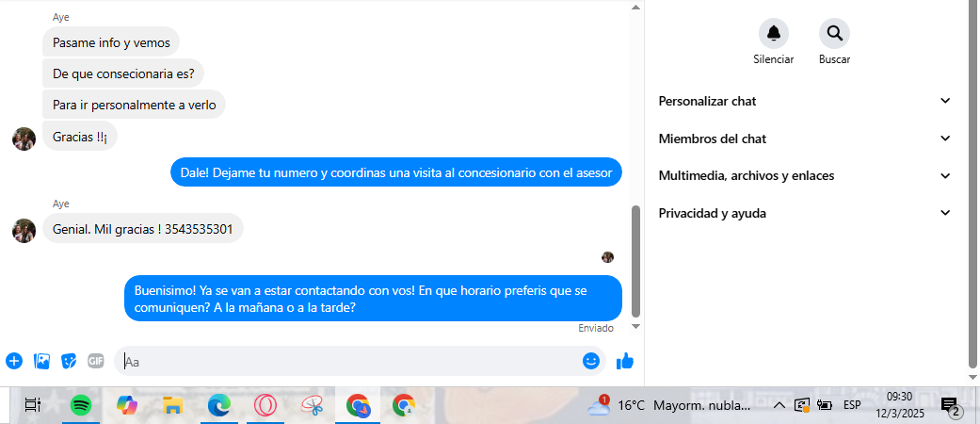Image resolution: width=980 pixels, height=424 pixels.
Task: Expand Personalizar chat section
Action: 805,101
